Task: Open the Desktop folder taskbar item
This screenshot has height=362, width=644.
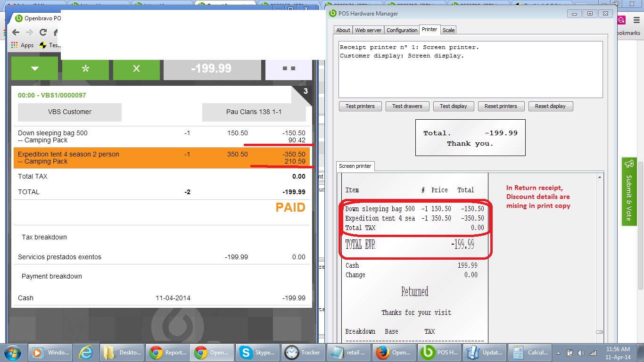Action: pyautogui.click(x=122, y=352)
